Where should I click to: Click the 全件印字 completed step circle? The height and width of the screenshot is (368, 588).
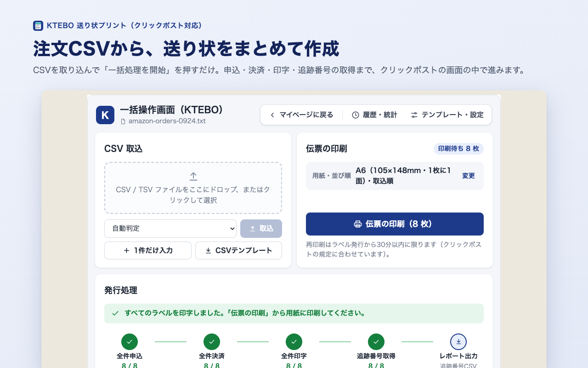point(294,342)
